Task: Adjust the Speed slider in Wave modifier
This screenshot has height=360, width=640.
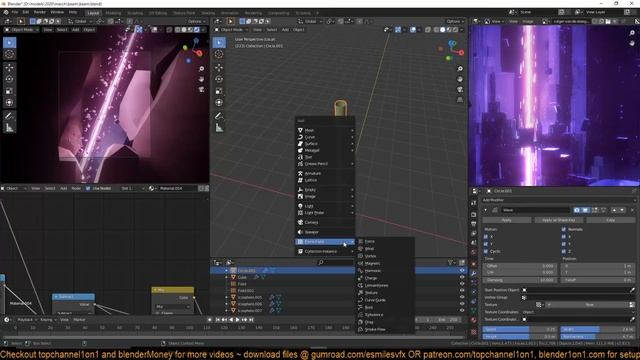Action: (x=520, y=329)
